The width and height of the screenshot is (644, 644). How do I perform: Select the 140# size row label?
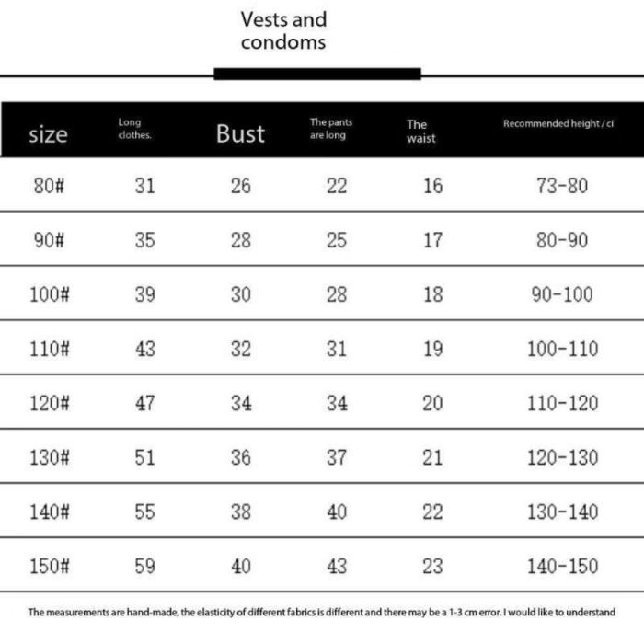click(48, 512)
